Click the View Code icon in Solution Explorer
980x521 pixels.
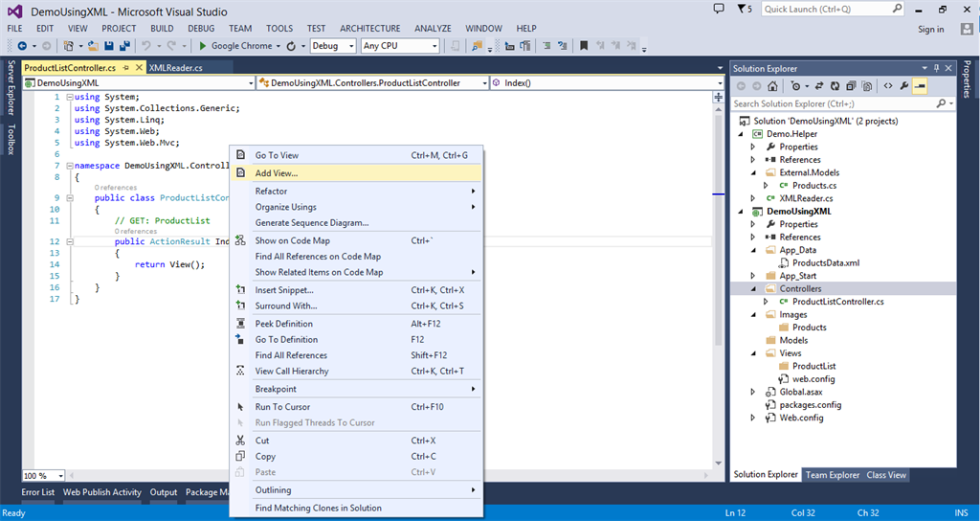[887, 86]
